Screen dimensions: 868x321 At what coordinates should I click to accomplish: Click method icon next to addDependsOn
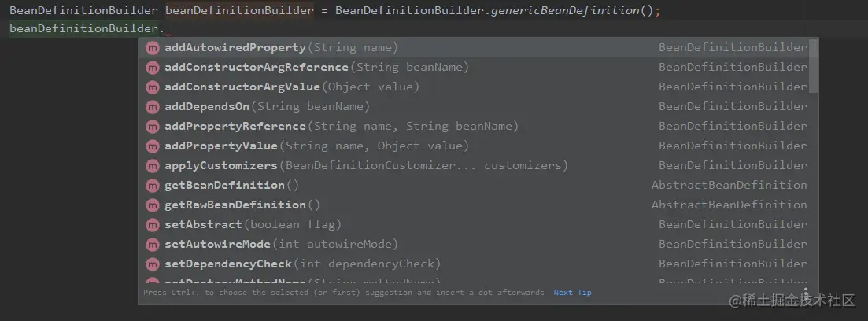[153, 107]
